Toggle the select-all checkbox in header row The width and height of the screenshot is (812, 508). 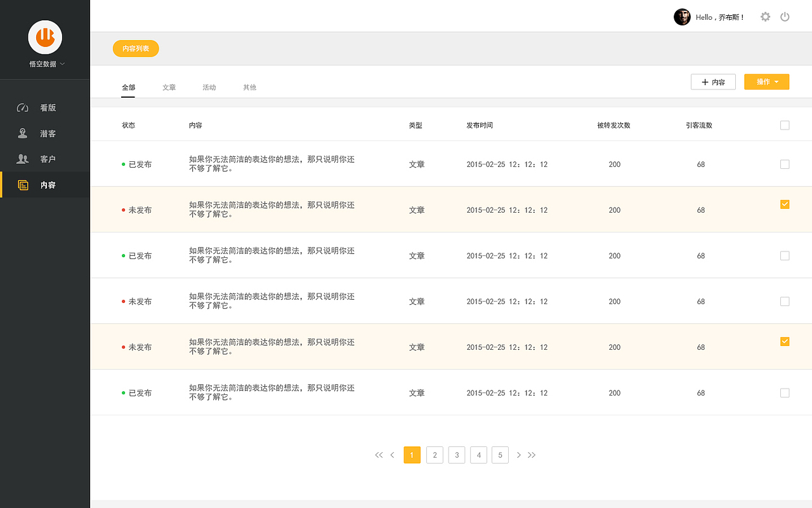785,125
